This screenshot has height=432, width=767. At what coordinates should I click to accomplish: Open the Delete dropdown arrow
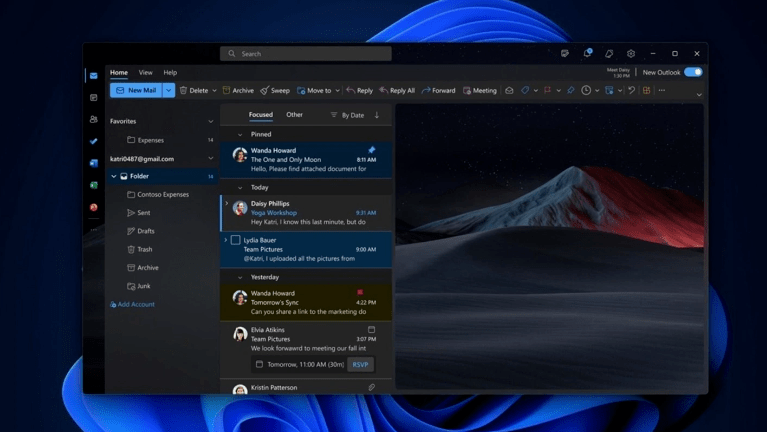[x=214, y=91]
